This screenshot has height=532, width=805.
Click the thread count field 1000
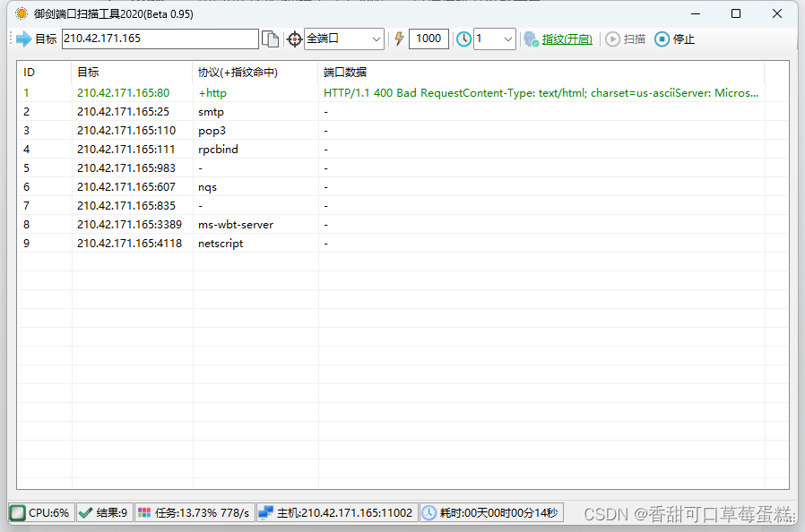(x=428, y=39)
